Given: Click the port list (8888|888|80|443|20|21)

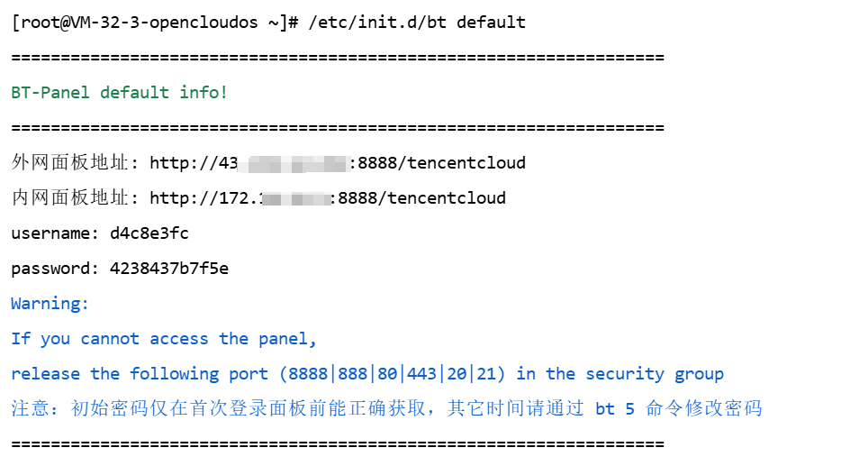Looking at the screenshot, I should 393,374.
